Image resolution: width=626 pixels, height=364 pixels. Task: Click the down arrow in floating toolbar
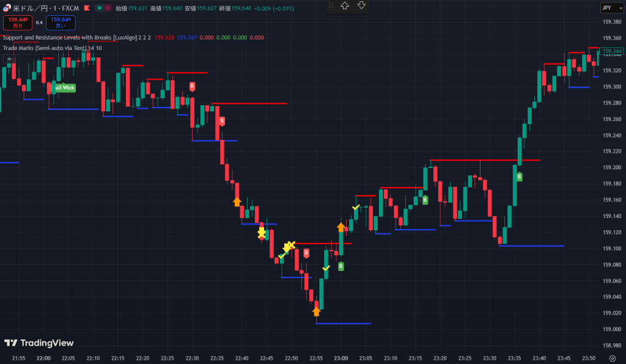[x=361, y=6]
